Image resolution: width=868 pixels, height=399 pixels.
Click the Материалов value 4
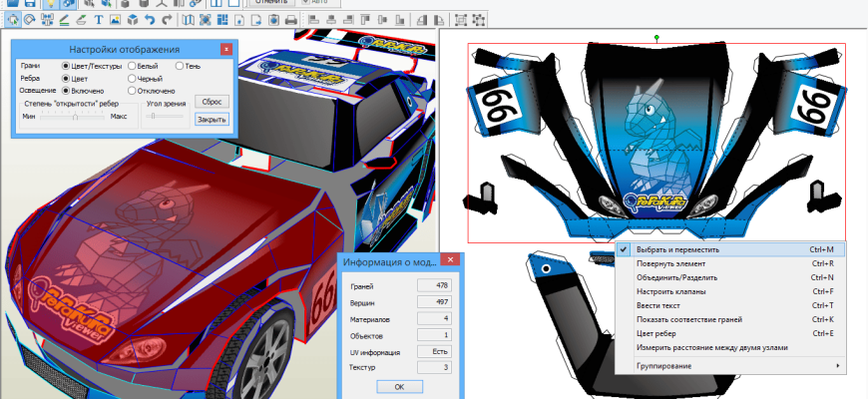[434, 319]
